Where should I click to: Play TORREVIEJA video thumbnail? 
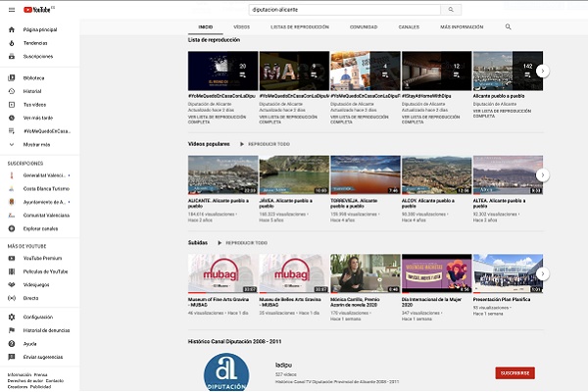coord(366,174)
